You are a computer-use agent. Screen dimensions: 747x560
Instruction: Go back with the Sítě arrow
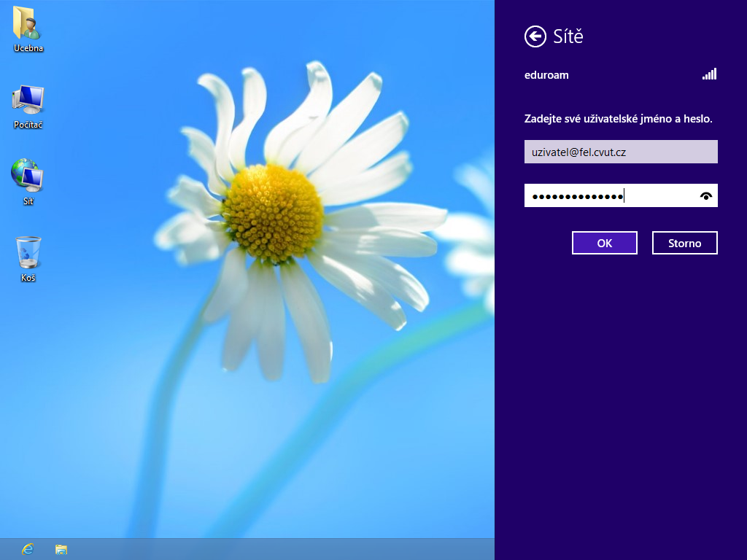coord(535,36)
